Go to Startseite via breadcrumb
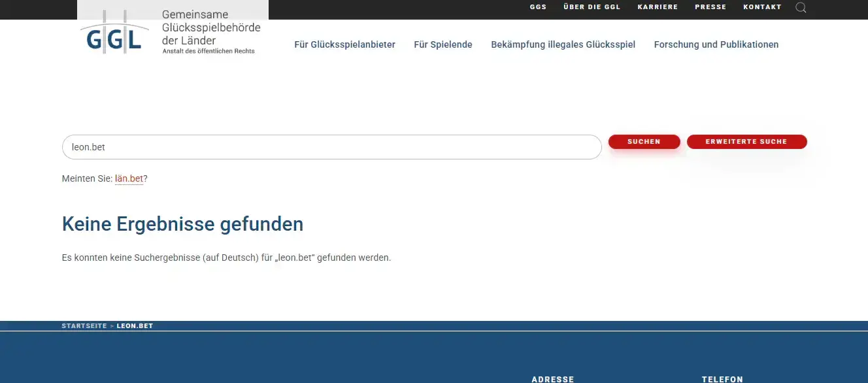Image resolution: width=868 pixels, height=383 pixels. [x=84, y=325]
